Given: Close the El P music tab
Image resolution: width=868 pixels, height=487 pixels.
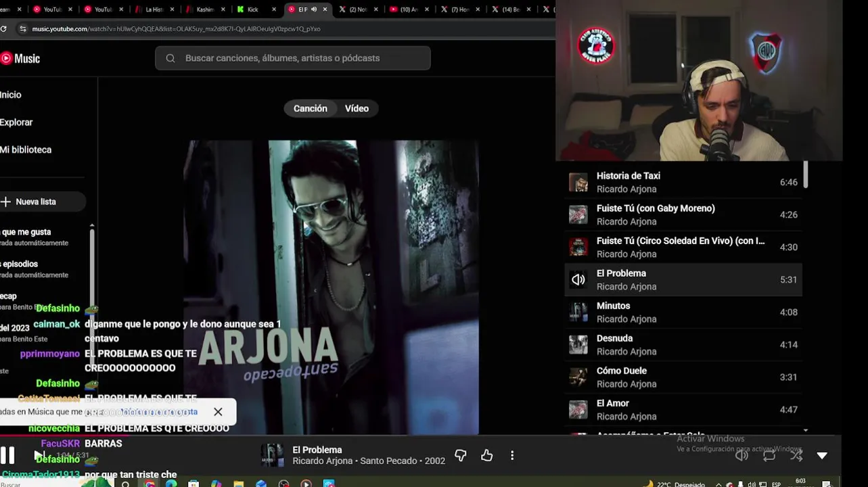Looking at the screenshot, I should click(325, 9).
